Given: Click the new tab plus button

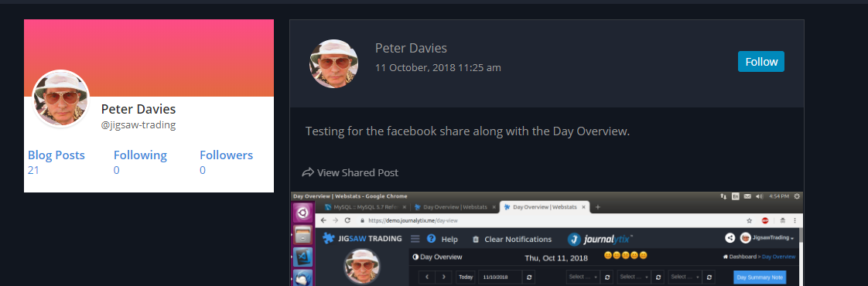Looking at the screenshot, I should coord(597,207).
